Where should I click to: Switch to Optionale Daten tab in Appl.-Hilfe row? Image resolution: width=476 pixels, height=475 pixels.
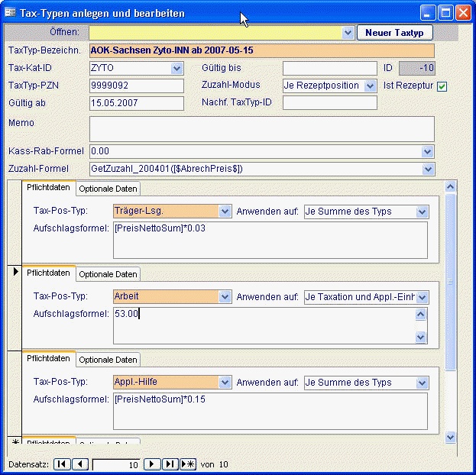(x=108, y=360)
